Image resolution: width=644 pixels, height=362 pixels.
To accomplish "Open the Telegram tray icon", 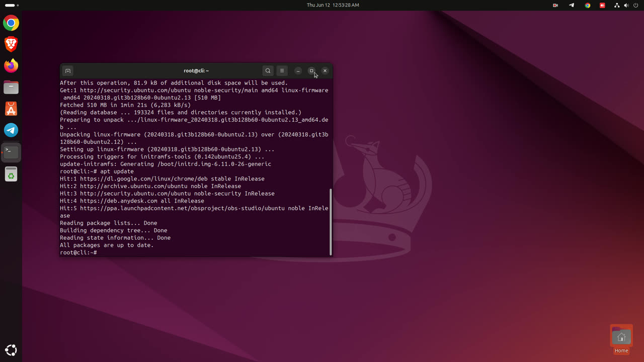I will point(572,5).
